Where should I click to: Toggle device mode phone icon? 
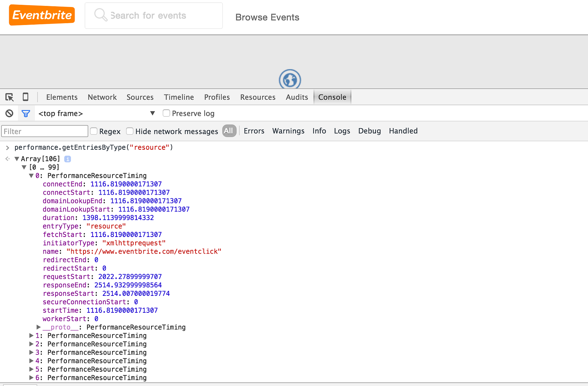click(x=26, y=97)
